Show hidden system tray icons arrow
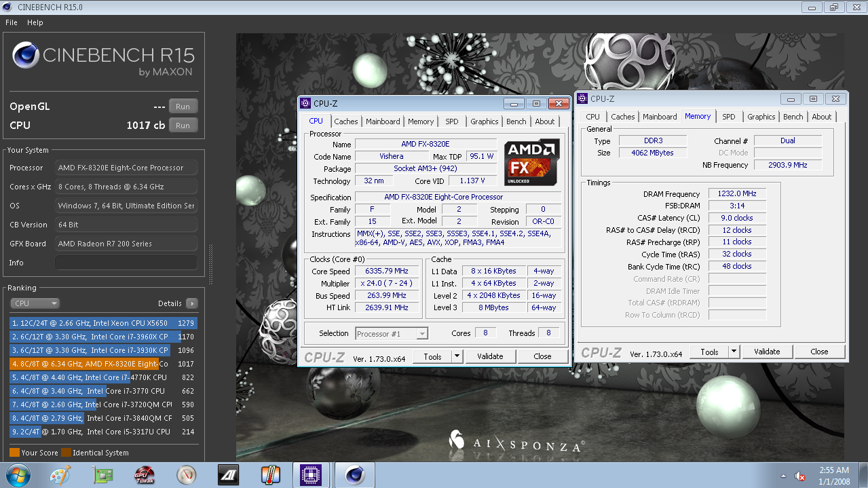Viewport: 868px width, 488px height. [x=784, y=476]
